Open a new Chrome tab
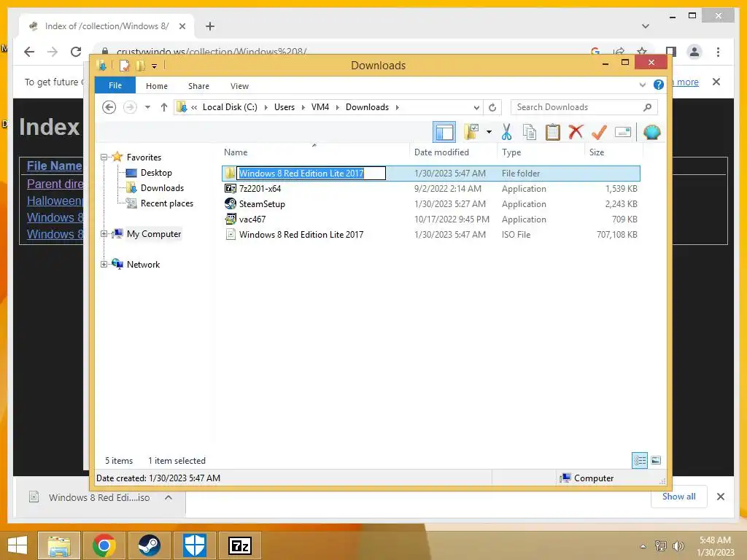 (x=210, y=26)
